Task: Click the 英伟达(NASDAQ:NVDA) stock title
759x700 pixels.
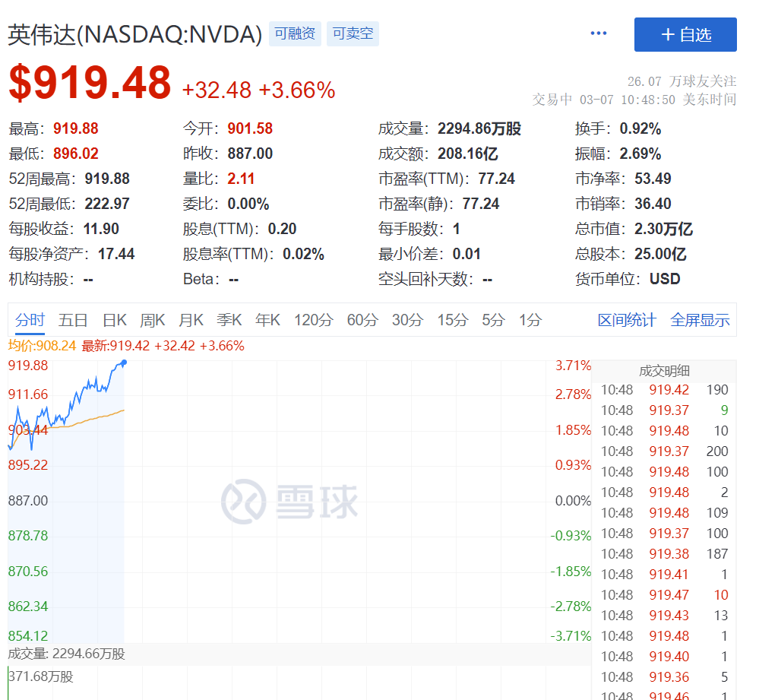Action: point(135,35)
